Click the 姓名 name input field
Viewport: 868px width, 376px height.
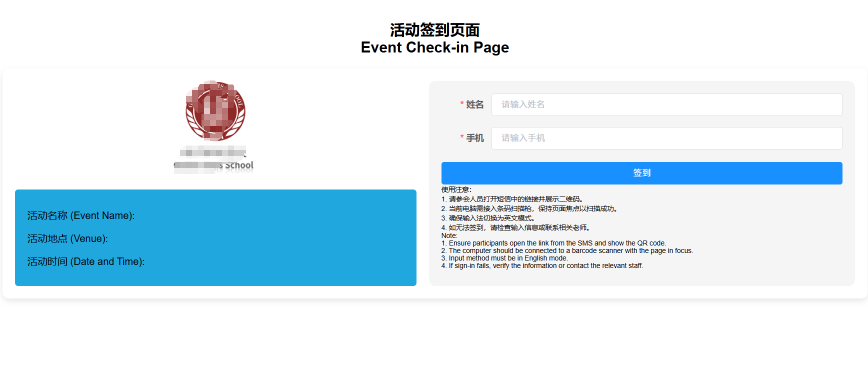(x=666, y=104)
